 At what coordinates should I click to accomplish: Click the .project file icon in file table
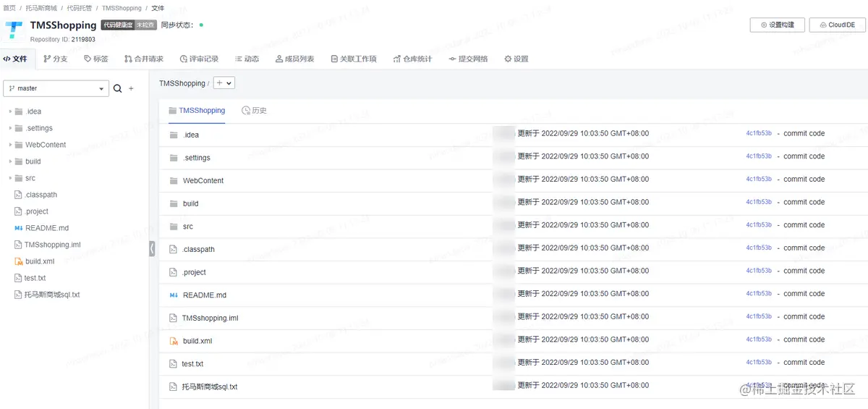(173, 272)
